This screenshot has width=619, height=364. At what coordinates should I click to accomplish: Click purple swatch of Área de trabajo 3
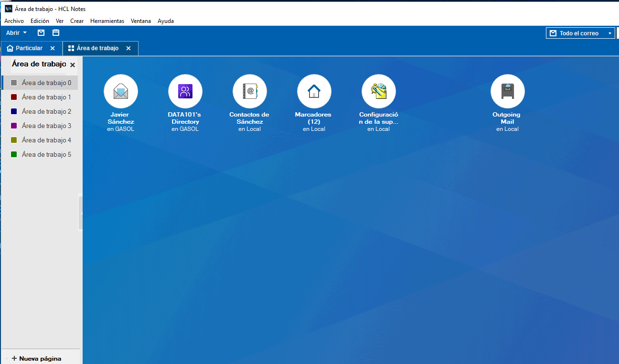point(14,126)
